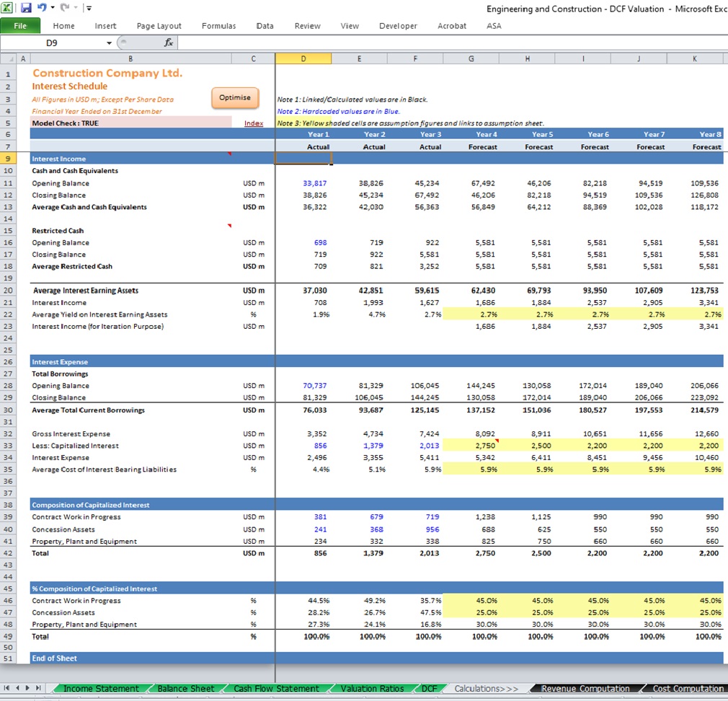The image size is (728, 701).
Task: Open Customize Quick Access Toolbar dropdown
Action: click(x=89, y=8)
